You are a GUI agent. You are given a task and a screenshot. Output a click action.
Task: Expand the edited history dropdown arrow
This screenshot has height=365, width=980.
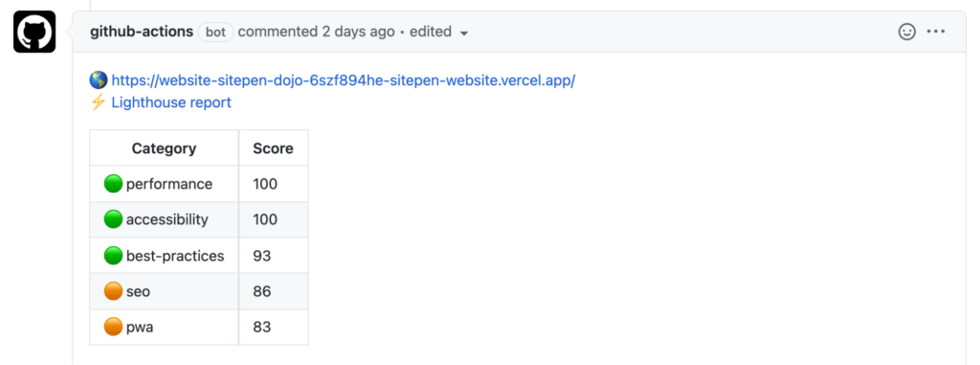coord(464,34)
